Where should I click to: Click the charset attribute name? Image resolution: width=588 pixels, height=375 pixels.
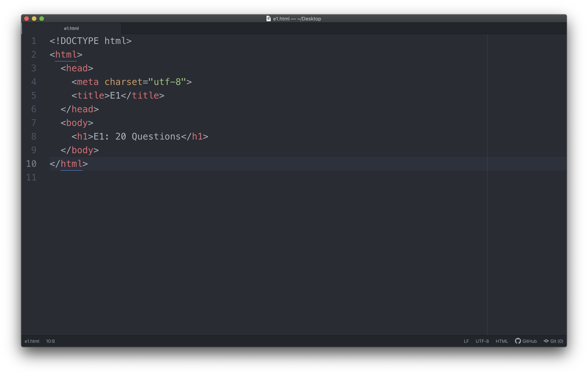[124, 82]
